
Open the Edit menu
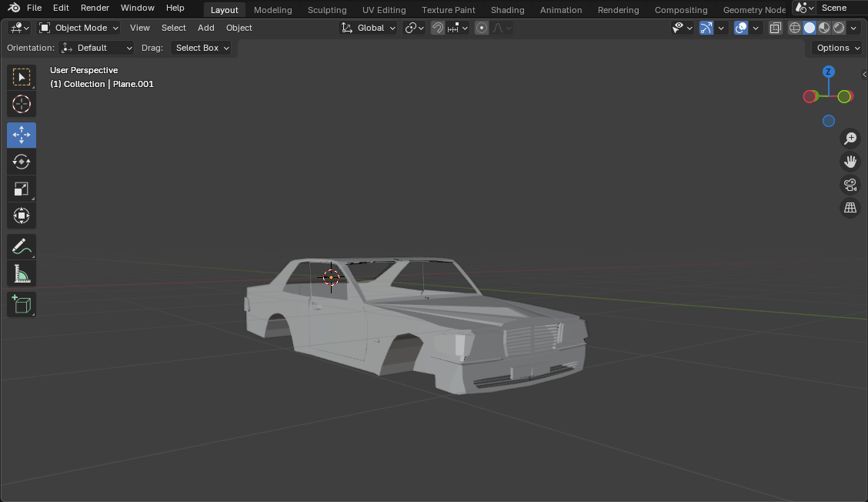pyautogui.click(x=61, y=8)
